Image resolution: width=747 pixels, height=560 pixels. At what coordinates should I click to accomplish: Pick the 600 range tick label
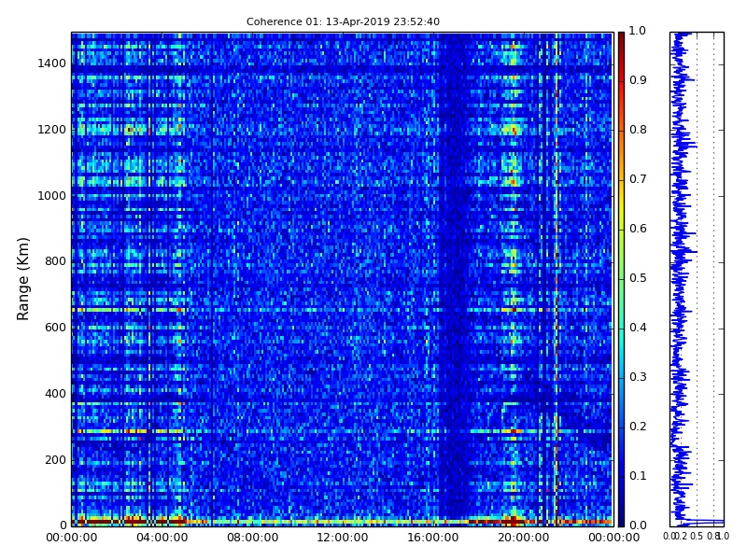tap(55, 328)
